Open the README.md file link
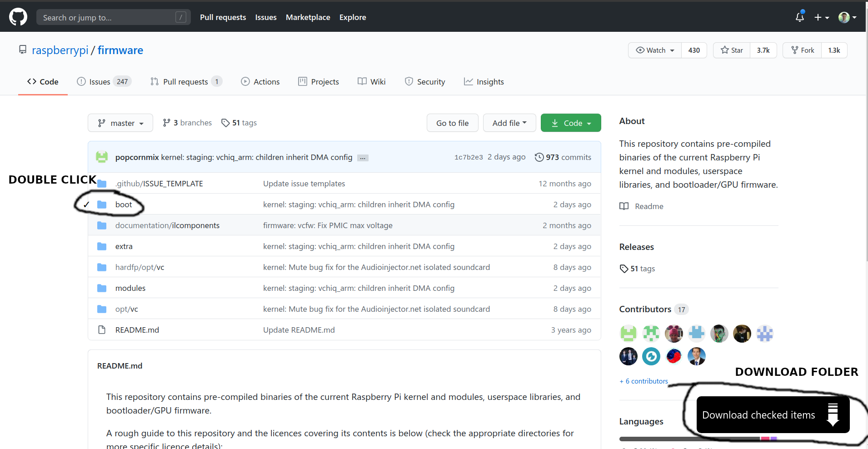 (137, 330)
